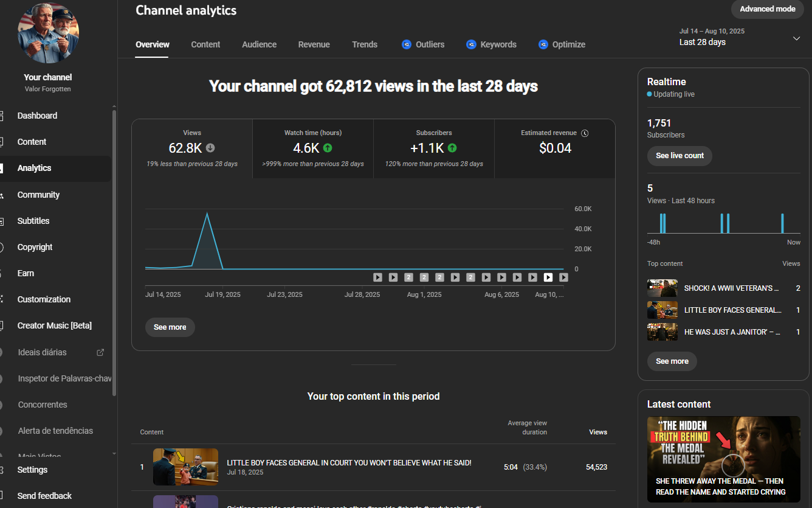Click the 5:04 average duration value
The width and height of the screenshot is (812, 508).
point(511,467)
